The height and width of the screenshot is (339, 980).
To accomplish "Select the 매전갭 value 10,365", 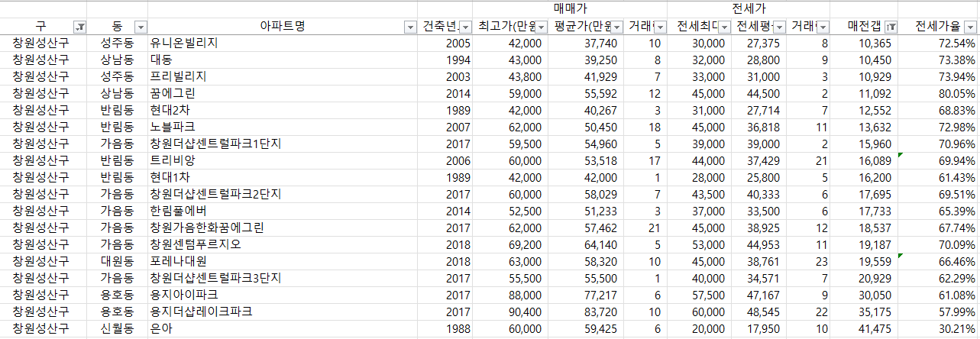I will tap(864, 44).
